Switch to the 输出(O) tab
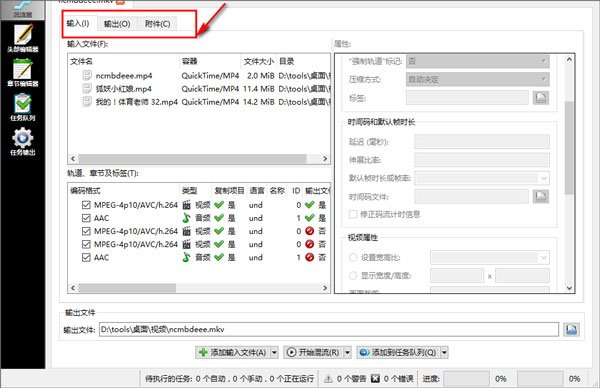The width and height of the screenshot is (600, 388). tap(117, 24)
